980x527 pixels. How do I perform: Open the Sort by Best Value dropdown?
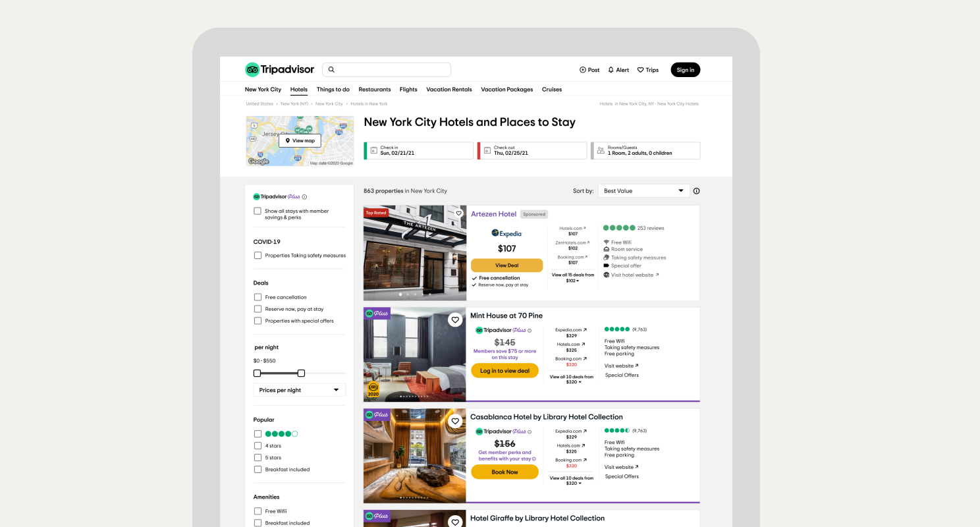click(643, 191)
